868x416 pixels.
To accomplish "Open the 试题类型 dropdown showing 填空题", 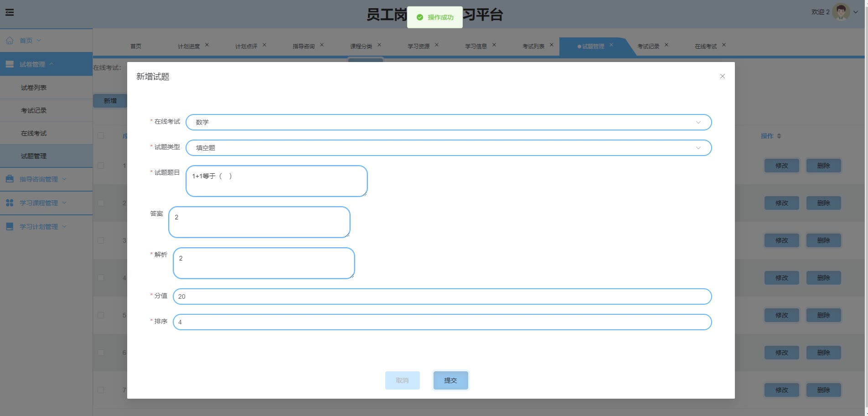I will pyautogui.click(x=448, y=148).
